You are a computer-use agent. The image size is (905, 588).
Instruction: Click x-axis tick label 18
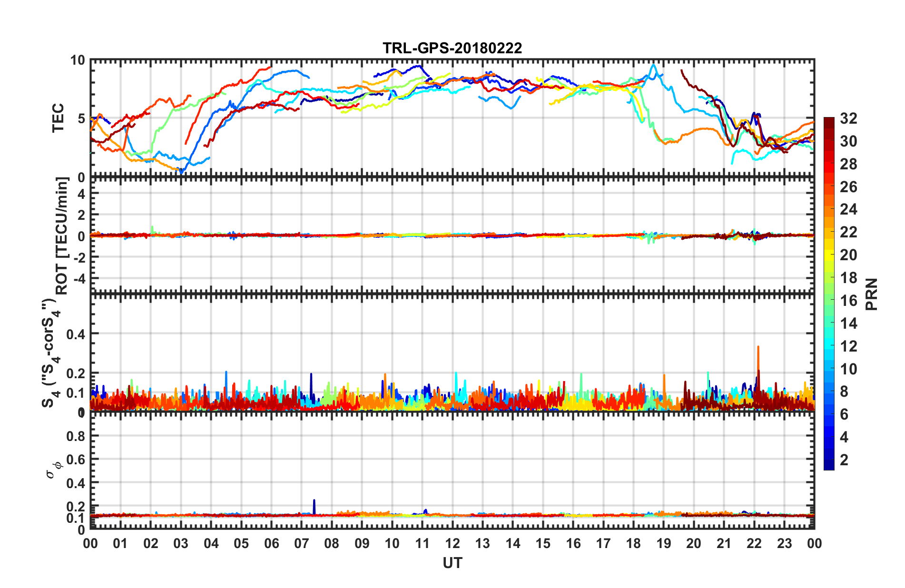(633, 543)
